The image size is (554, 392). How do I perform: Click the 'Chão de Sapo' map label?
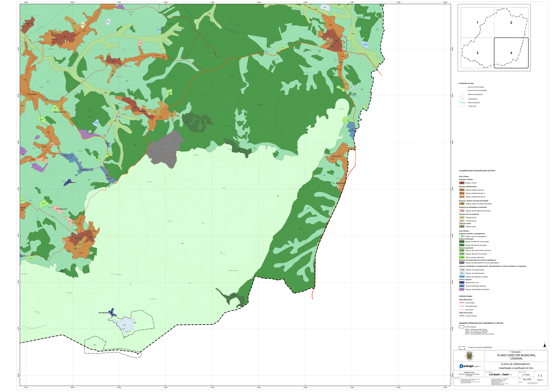point(32,94)
